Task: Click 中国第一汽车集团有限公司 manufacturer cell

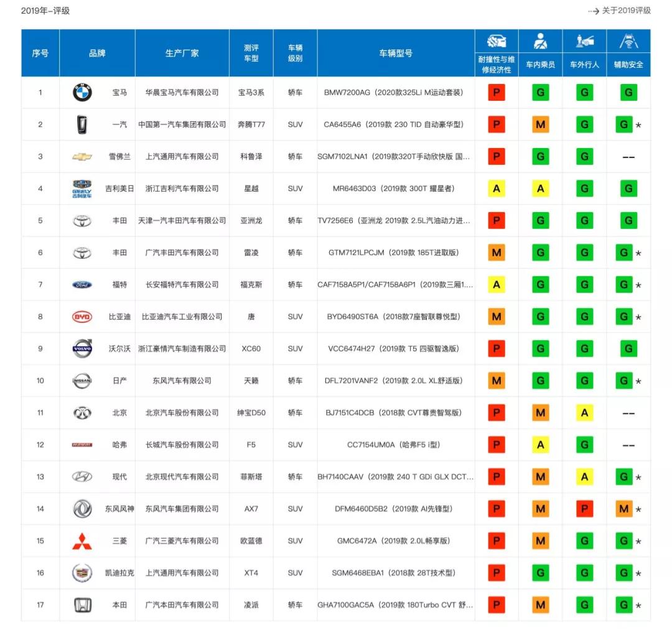Action: pos(182,124)
